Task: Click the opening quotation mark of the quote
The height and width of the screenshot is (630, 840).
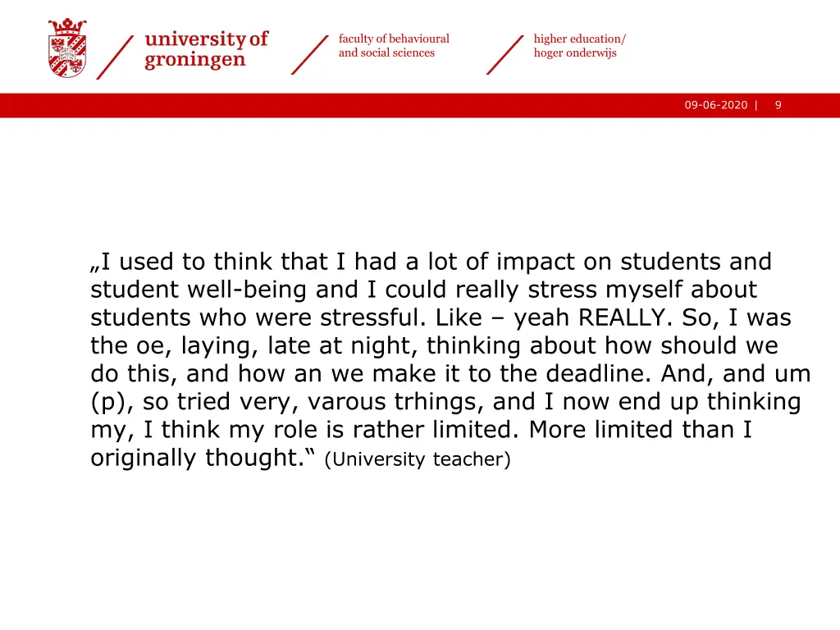Action: (94, 264)
